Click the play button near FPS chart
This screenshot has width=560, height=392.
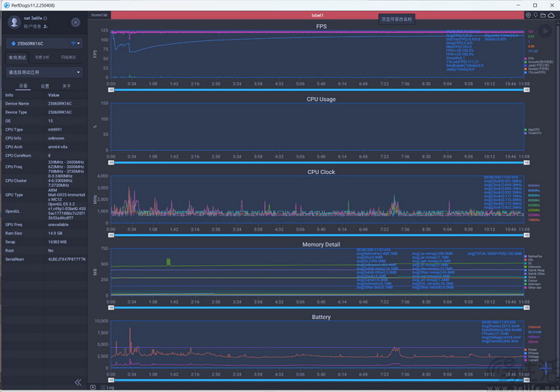[x=545, y=31]
